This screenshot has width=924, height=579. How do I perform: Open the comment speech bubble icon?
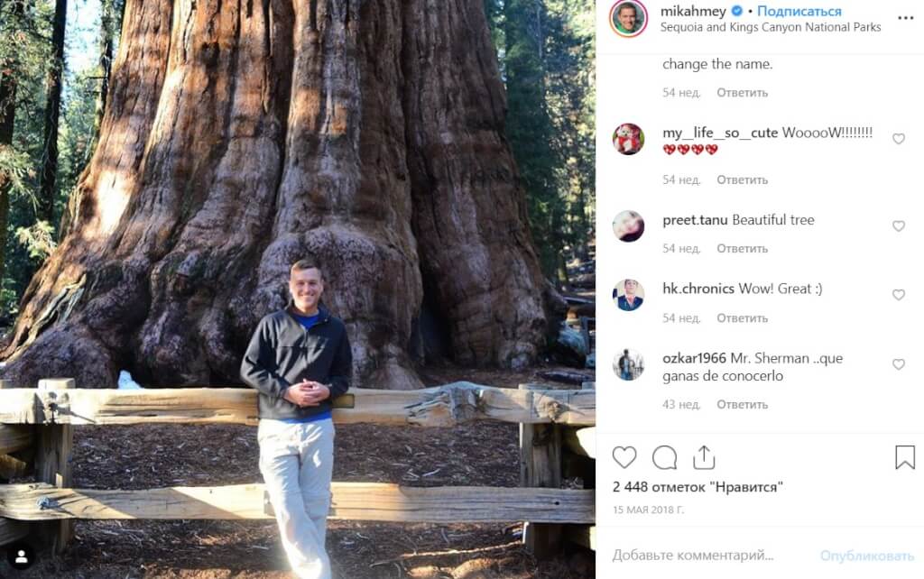pyautogui.click(x=664, y=457)
